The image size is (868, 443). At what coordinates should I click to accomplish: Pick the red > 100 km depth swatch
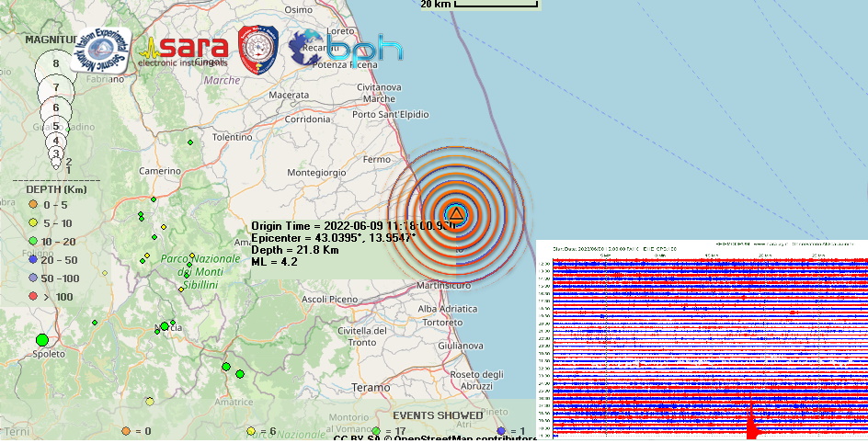(32, 296)
